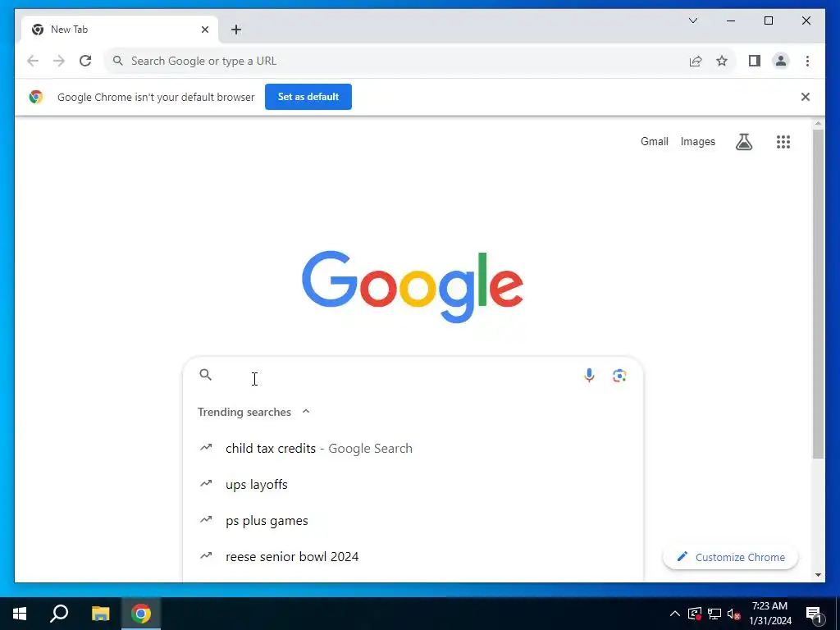Open Chrome three-dot menu
The width and height of the screenshot is (840, 630).
coord(807,61)
